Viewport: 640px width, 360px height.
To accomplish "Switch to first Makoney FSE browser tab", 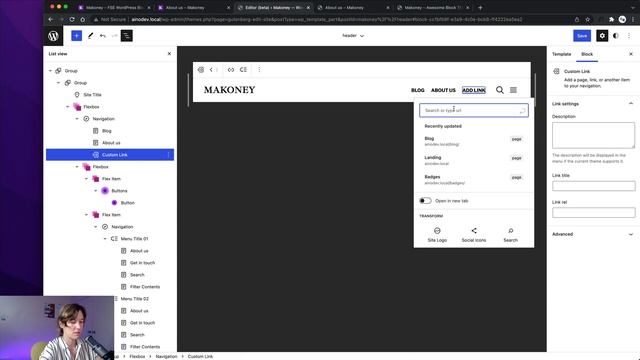I will pyautogui.click(x=114, y=7).
